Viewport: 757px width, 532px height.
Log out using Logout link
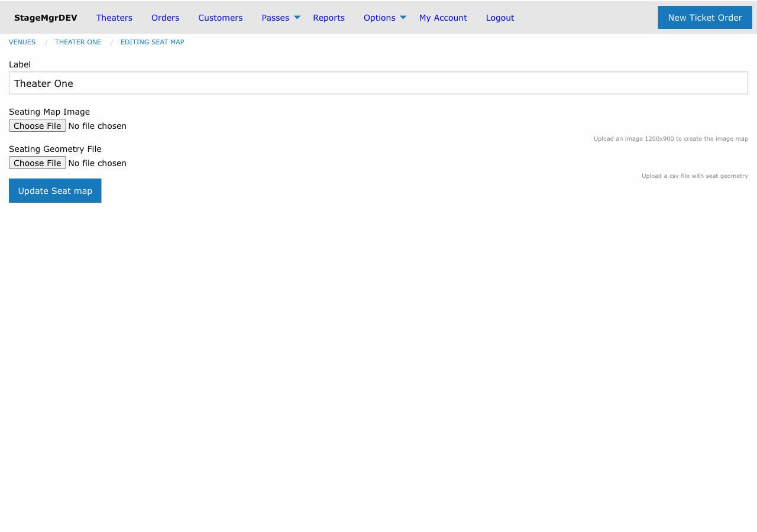(500, 18)
